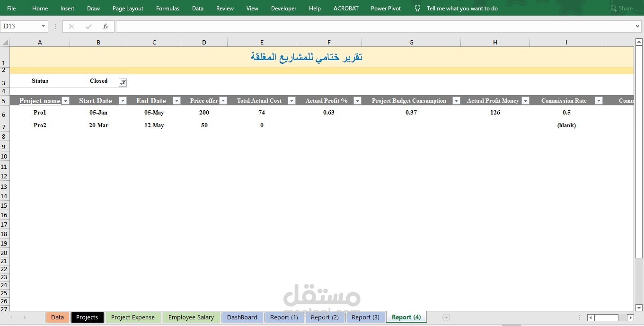Click the horizontal scrollbar thumb
Image resolution: width=644 pixels, height=326 pixels.
click(x=606, y=317)
